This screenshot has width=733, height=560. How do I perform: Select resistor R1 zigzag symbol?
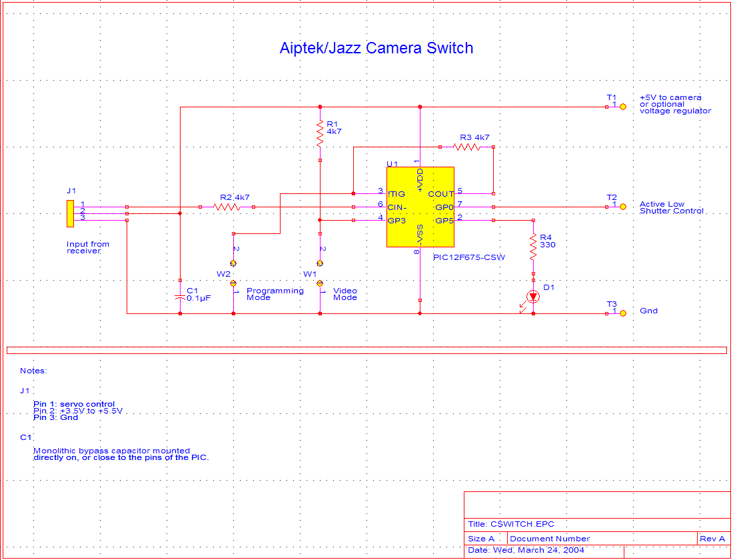pyautogui.click(x=320, y=133)
